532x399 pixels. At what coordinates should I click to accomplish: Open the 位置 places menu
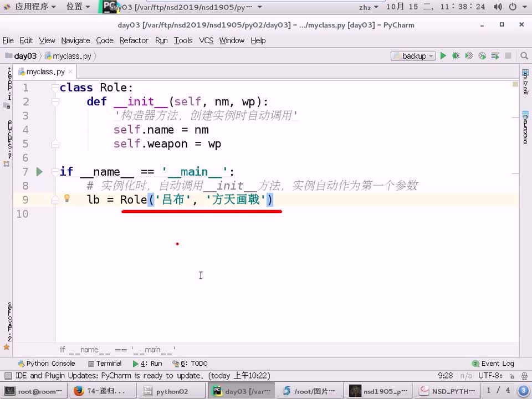tap(78, 7)
